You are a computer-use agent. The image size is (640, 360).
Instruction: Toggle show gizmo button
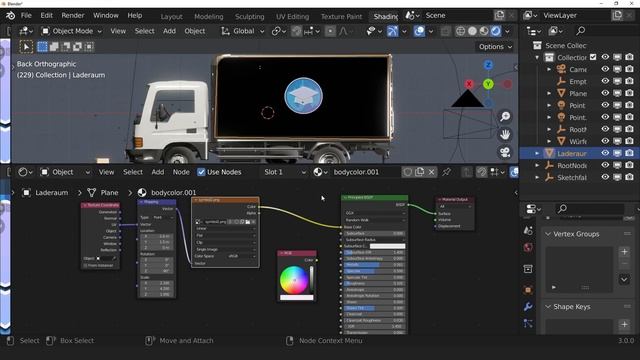point(392,31)
